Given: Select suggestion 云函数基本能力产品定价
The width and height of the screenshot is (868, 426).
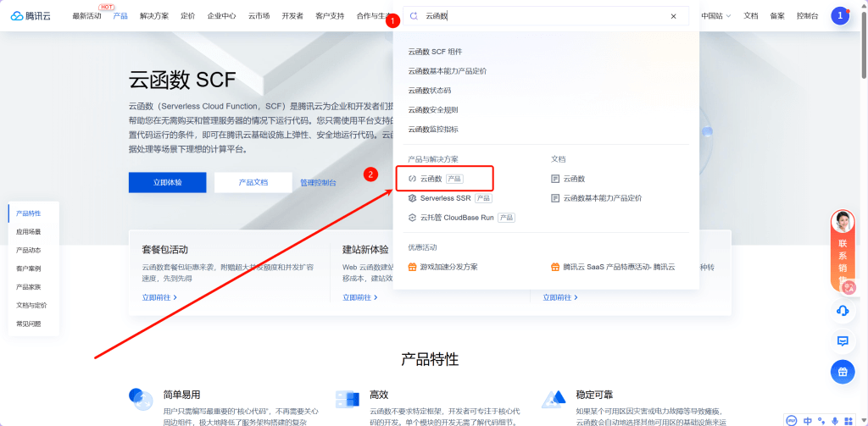Looking at the screenshot, I should (448, 71).
